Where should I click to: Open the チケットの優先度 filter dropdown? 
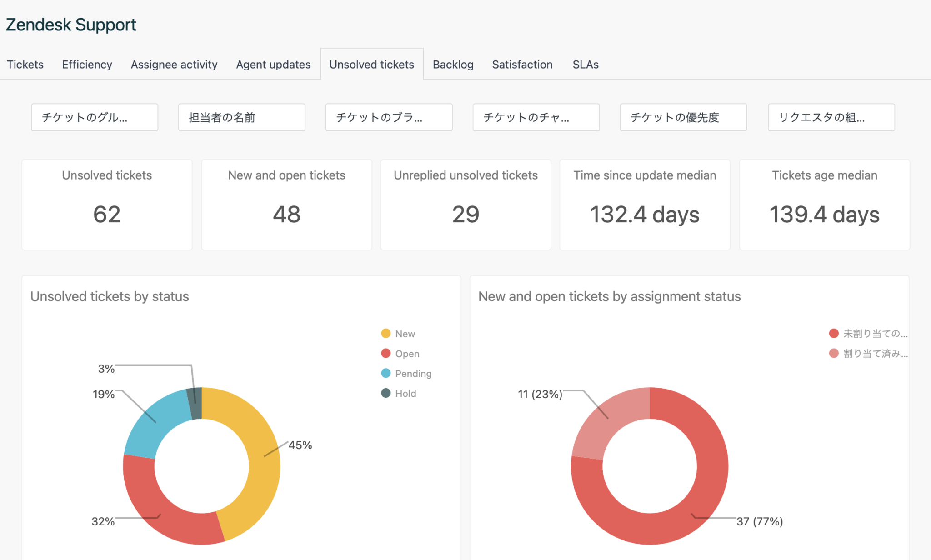point(683,117)
